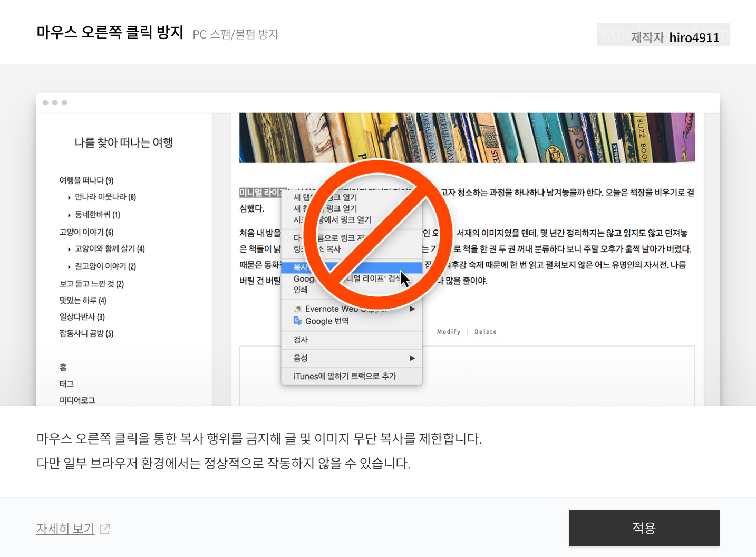Click the external link icon beside 자세히 보기
This screenshot has height=557, width=756.
click(x=105, y=529)
